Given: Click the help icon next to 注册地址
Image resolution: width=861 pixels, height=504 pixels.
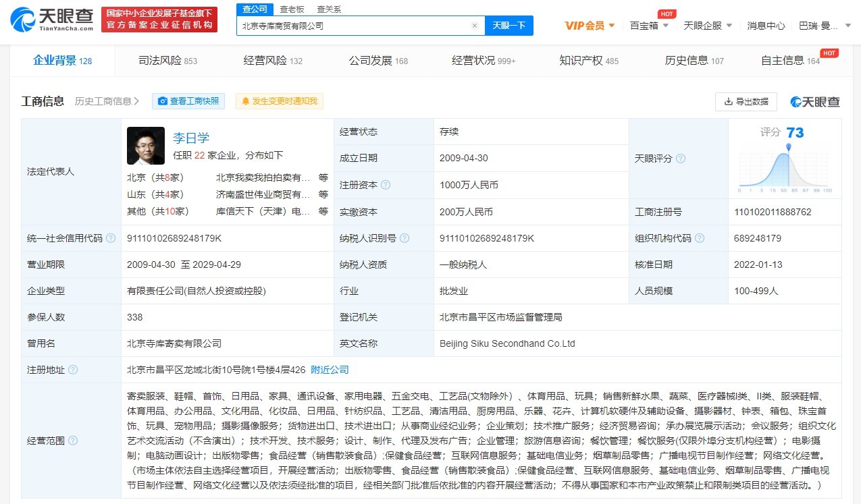Looking at the screenshot, I should (x=73, y=370).
